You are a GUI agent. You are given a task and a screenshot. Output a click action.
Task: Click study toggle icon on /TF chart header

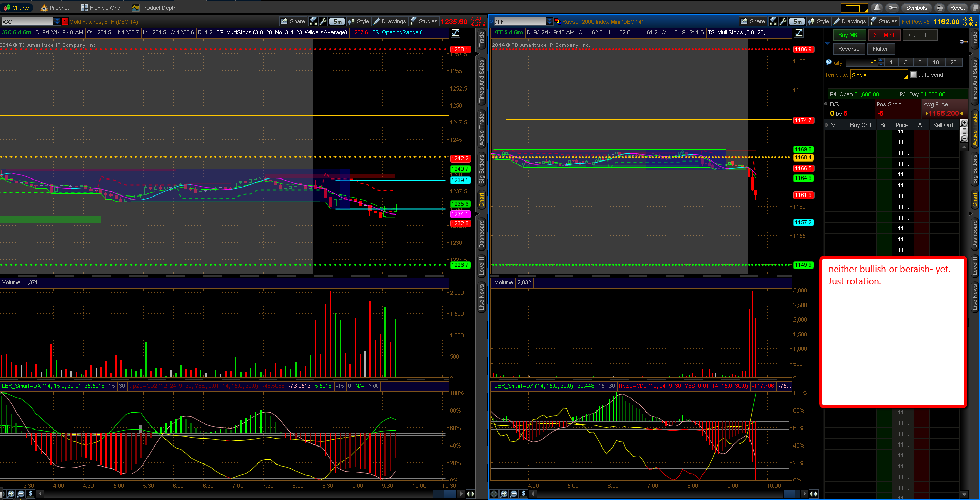coord(799,32)
